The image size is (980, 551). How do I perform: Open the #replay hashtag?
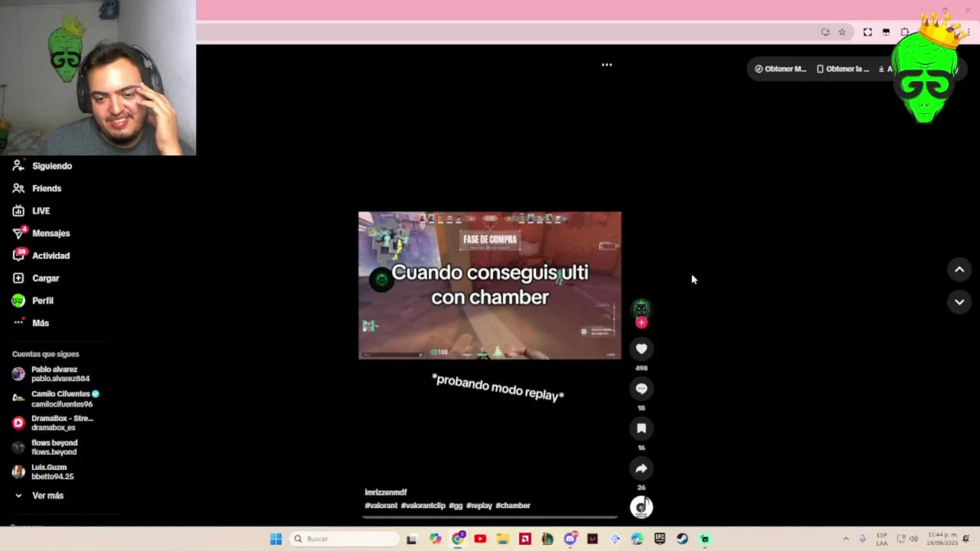point(479,506)
